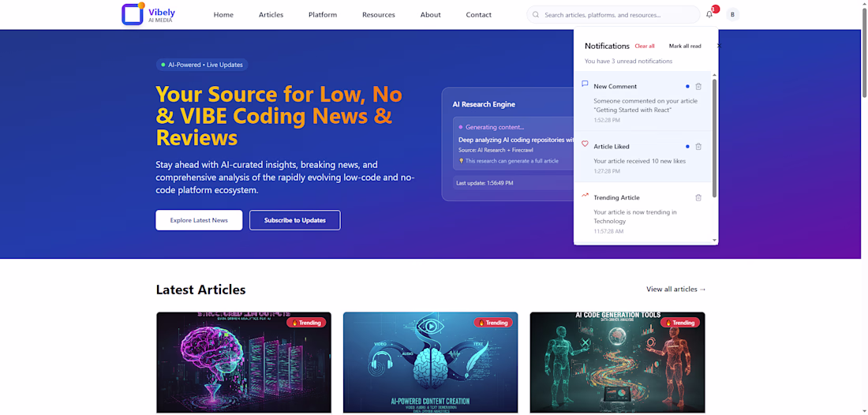Click the notification list scrollbar

pyautogui.click(x=714, y=137)
